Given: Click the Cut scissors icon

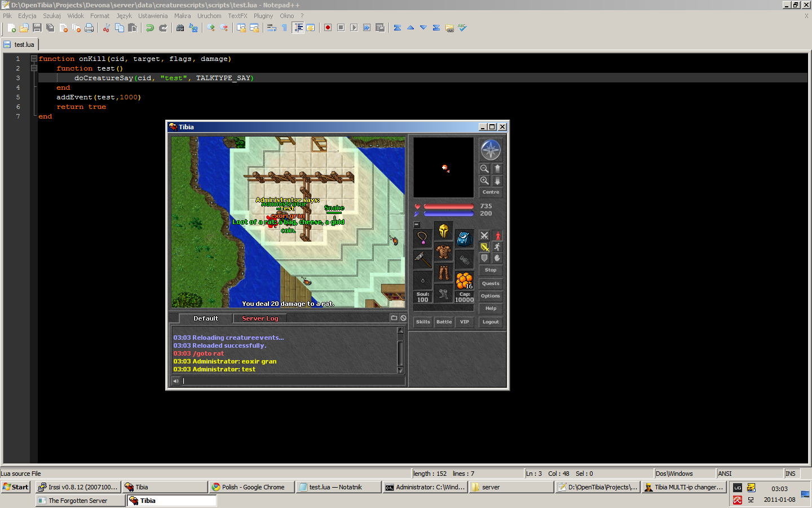Looking at the screenshot, I should click(x=106, y=28).
